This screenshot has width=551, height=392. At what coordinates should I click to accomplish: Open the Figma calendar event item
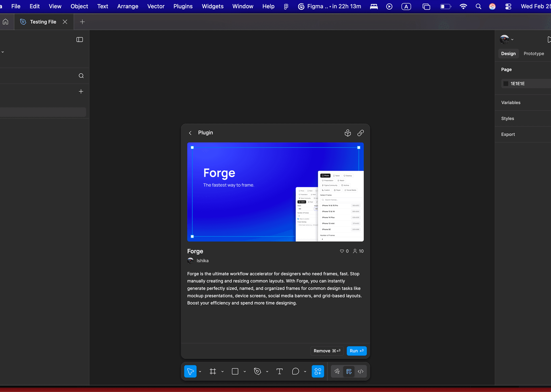tap(329, 6)
